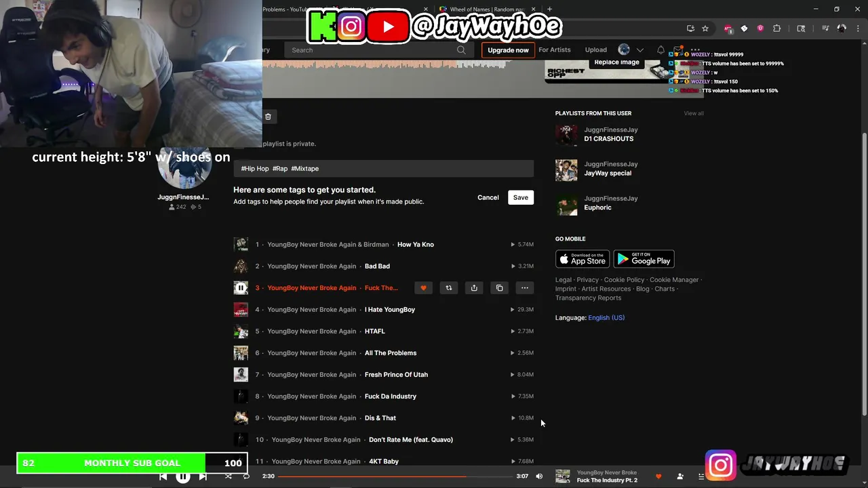The width and height of the screenshot is (868, 488).
Task: Open the Upload page
Action: click(596, 49)
